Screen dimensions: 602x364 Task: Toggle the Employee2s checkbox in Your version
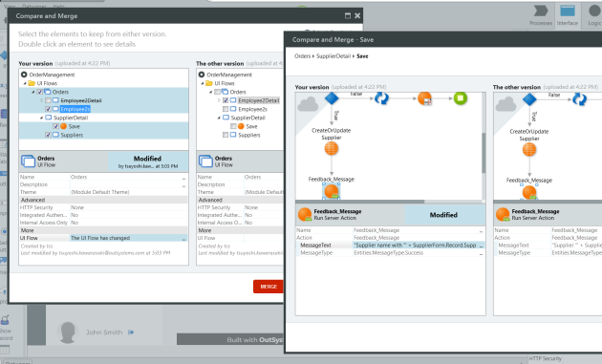[48, 109]
